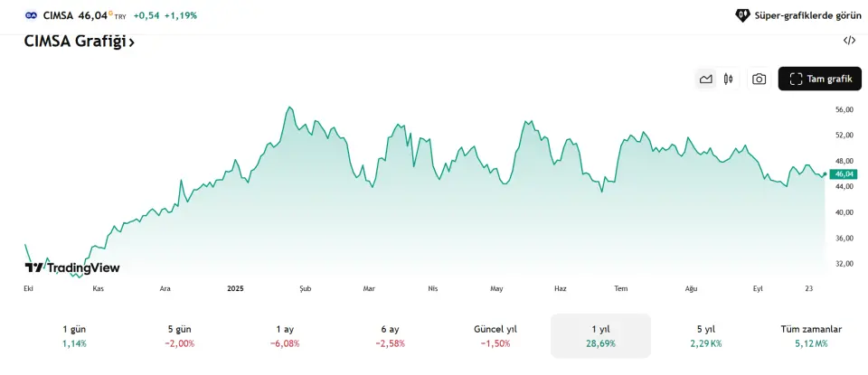Switch to area chart style

[706, 79]
